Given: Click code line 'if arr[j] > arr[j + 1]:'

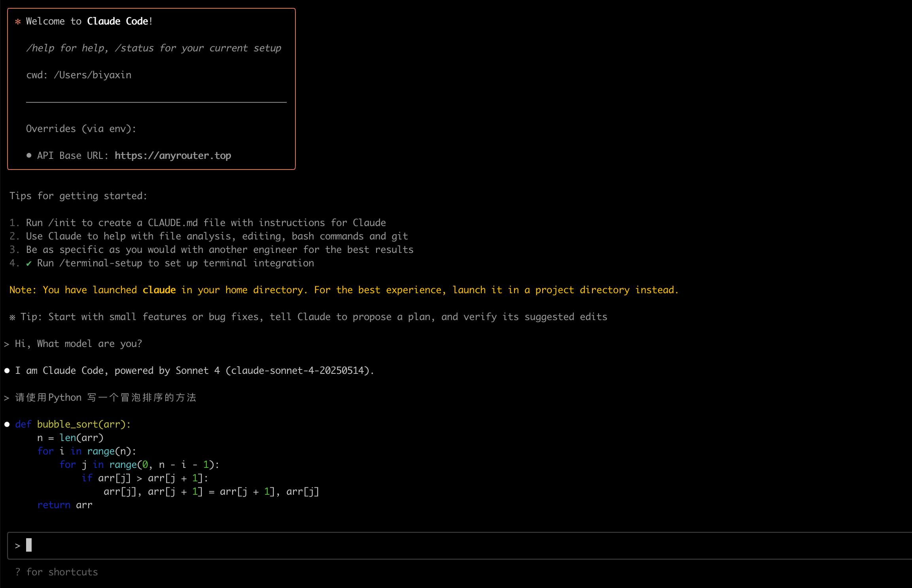Looking at the screenshot, I should pyautogui.click(x=145, y=478).
